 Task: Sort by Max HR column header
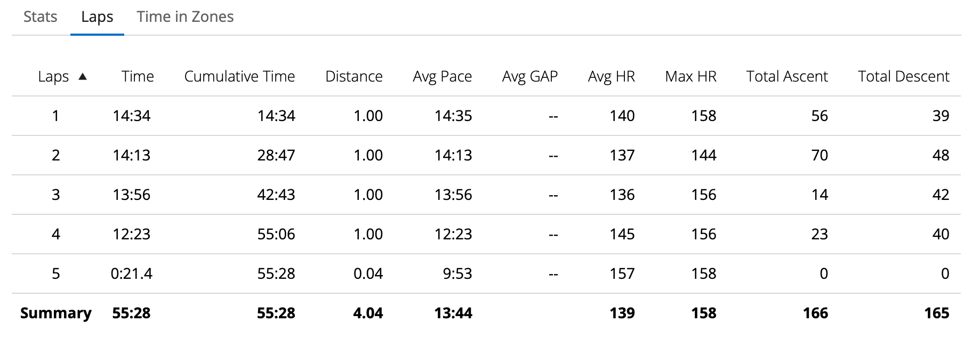[690, 77]
